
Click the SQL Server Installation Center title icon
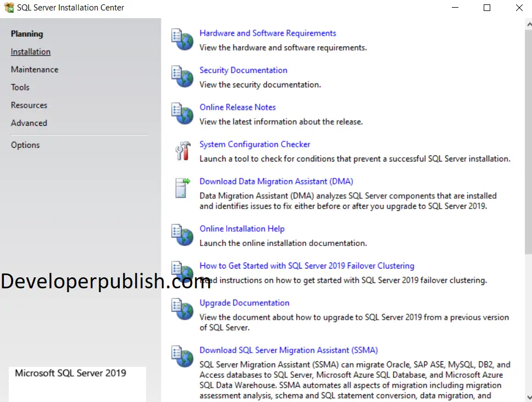point(9,8)
